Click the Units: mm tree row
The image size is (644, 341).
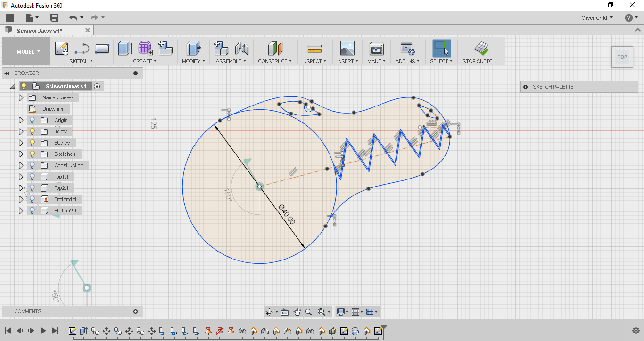[x=49, y=109]
